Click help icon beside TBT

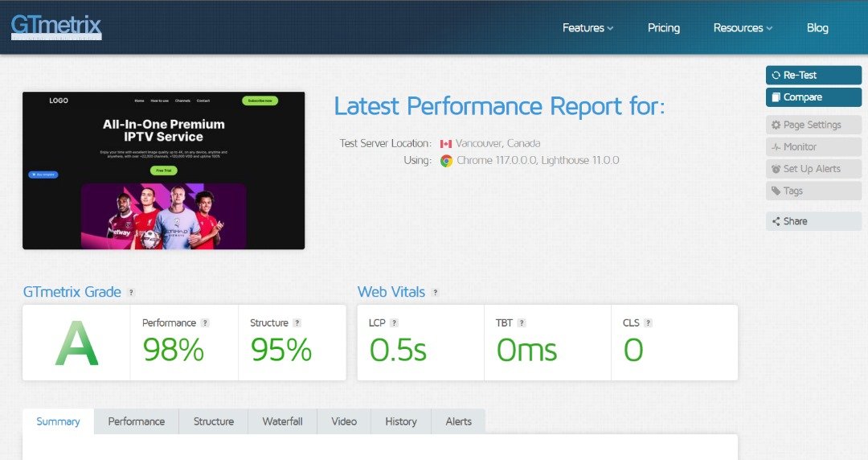[522, 323]
